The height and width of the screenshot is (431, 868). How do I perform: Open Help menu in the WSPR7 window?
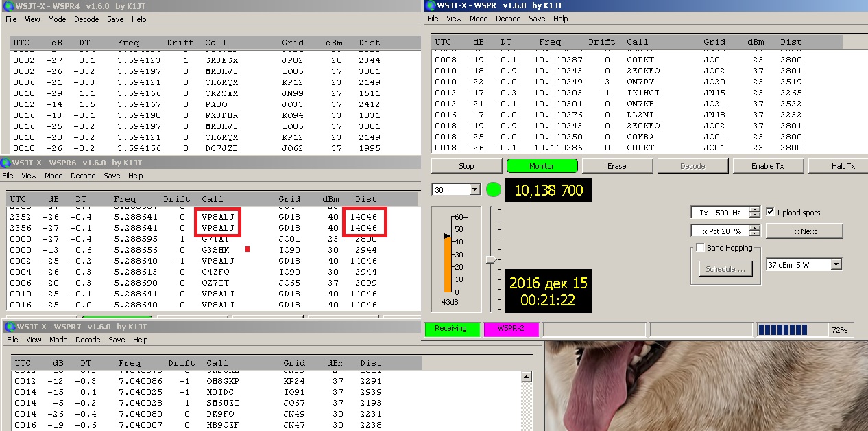pos(140,340)
